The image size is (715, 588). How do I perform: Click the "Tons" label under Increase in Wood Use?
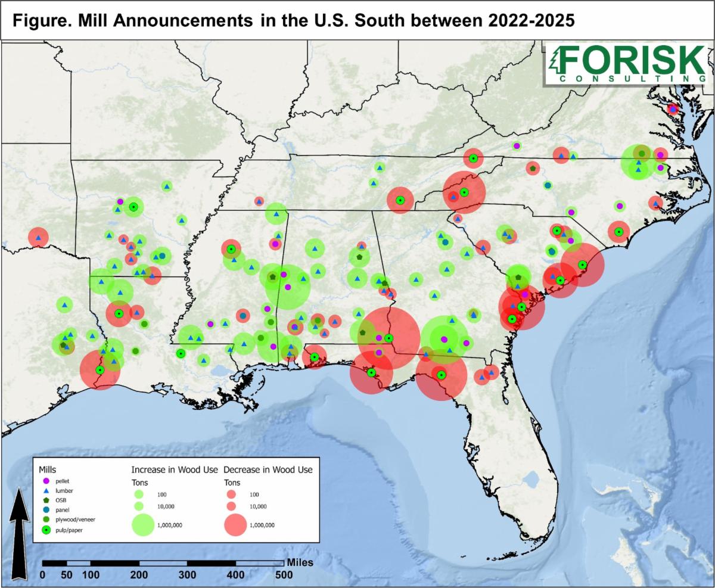click(x=139, y=483)
